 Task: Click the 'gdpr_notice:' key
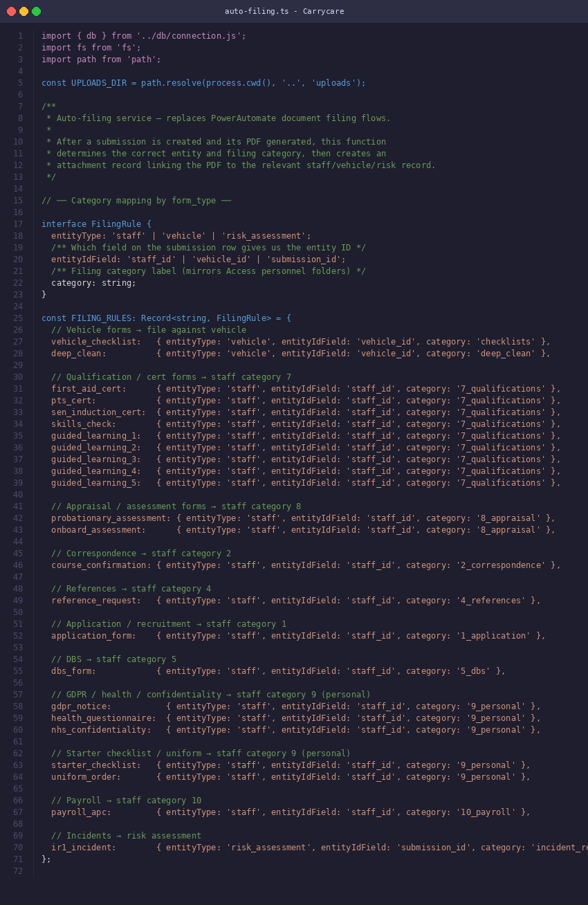tap(82, 706)
